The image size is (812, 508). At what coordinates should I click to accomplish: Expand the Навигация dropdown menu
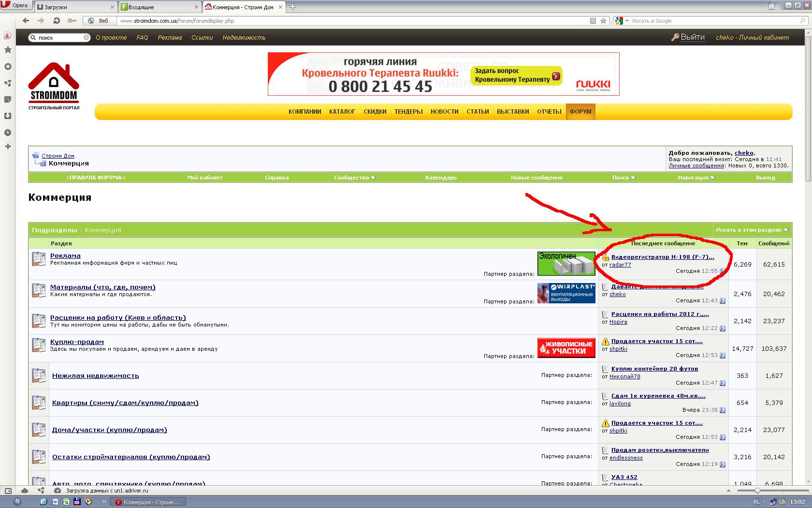click(x=696, y=178)
